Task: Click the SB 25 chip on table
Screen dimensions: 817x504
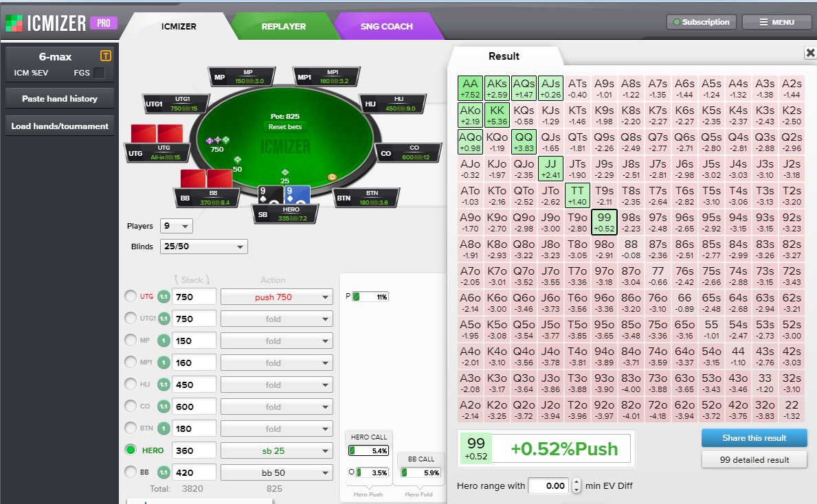Action: point(285,172)
